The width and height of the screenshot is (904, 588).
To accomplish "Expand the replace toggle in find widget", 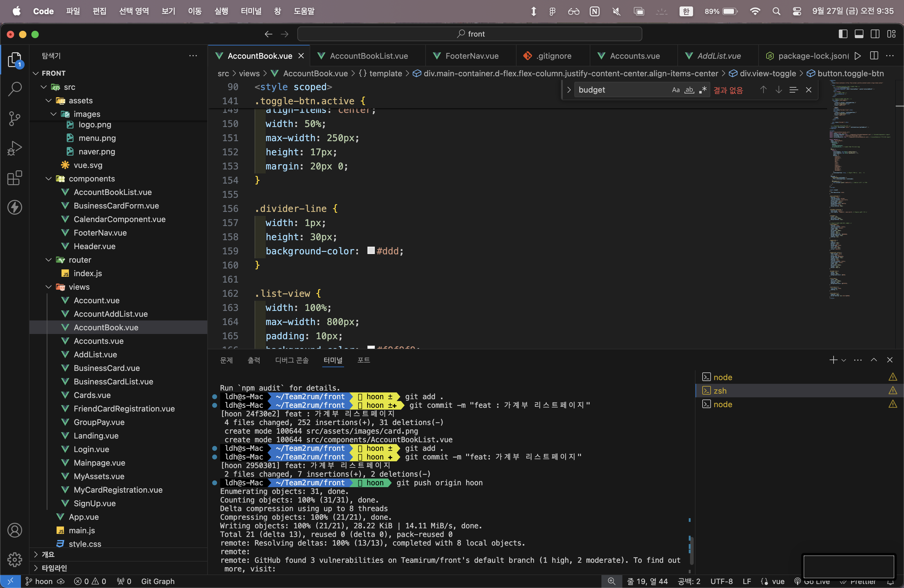I will pyautogui.click(x=569, y=90).
